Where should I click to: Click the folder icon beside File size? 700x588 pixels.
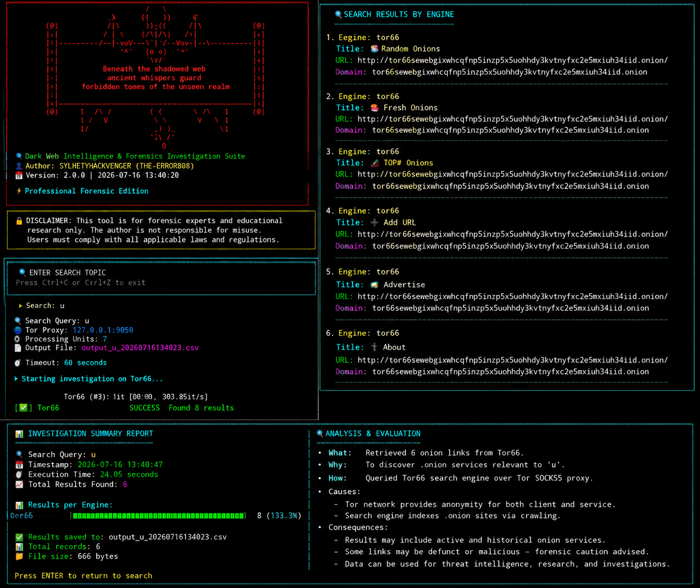point(19,556)
